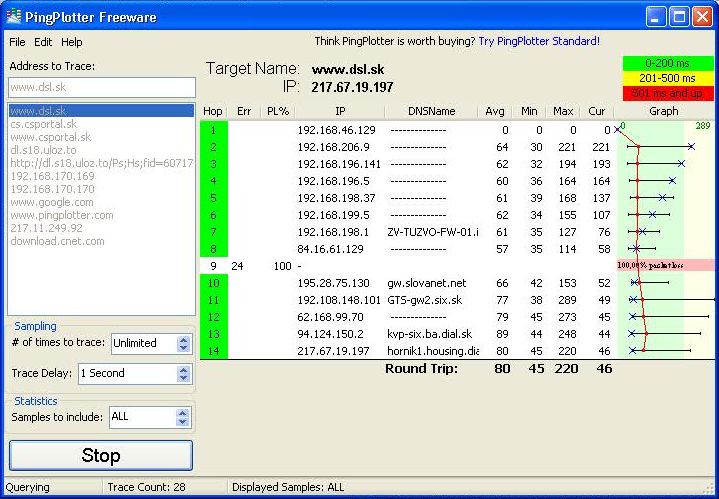Click the green 0-200 ms legend swatch
The image size is (719, 499).
pyautogui.click(x=667, y=64)
